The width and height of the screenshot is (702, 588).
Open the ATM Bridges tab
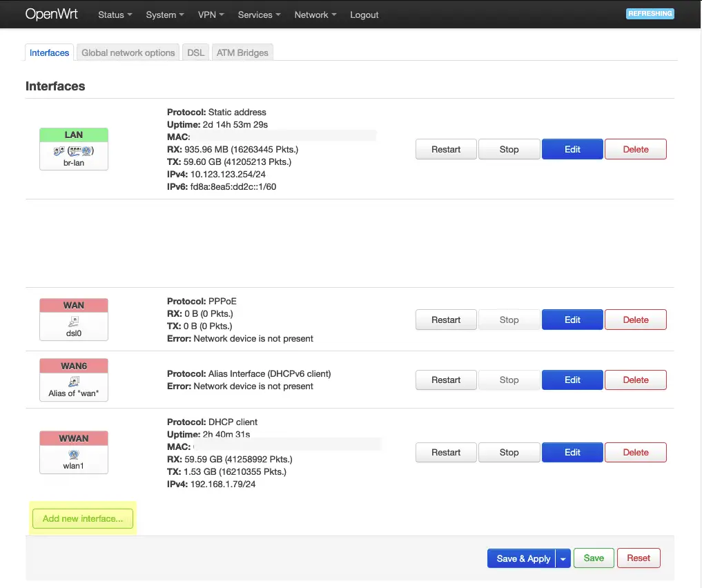click(x=242, y=52)
